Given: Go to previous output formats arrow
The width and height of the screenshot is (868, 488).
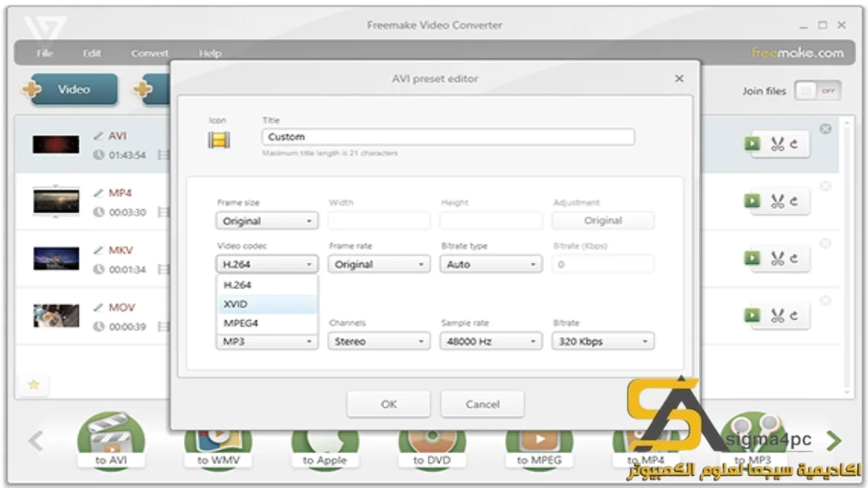Looking at the screenshot, I should click(x=36, y=440).
